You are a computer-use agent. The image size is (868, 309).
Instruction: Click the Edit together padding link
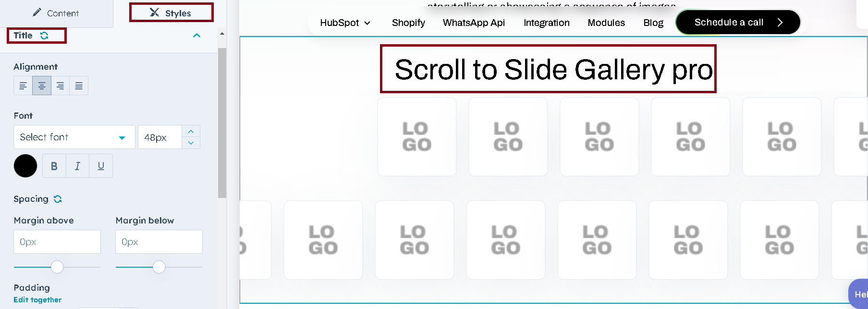(x=37, y=300)
